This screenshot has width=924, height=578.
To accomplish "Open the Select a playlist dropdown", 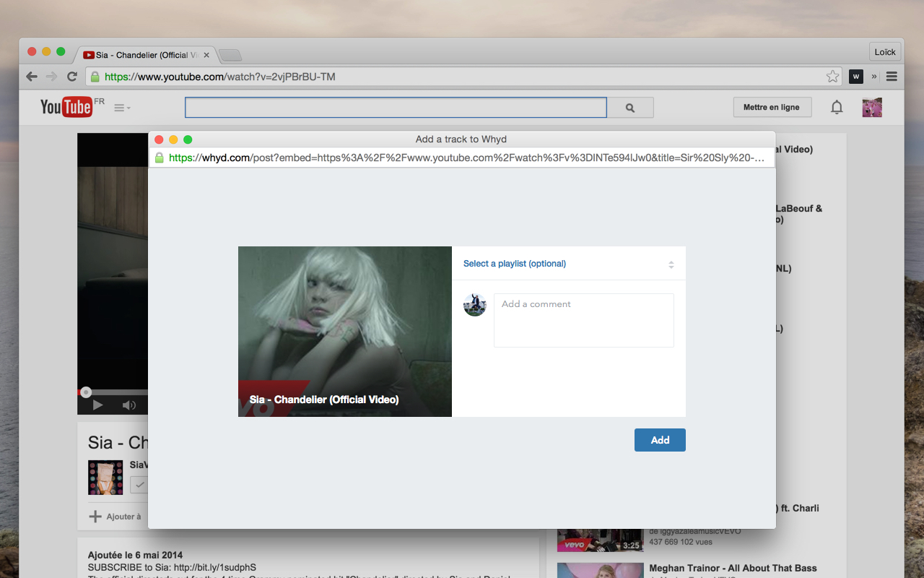I will [x=569, y=264].
